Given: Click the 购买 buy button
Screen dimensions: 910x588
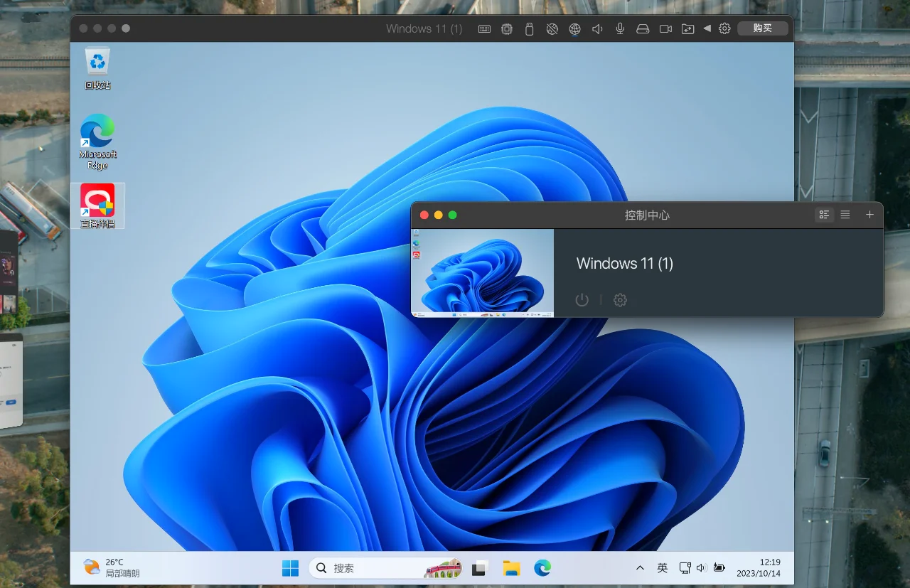Looking at the screenshot, I should click(763, 28).
